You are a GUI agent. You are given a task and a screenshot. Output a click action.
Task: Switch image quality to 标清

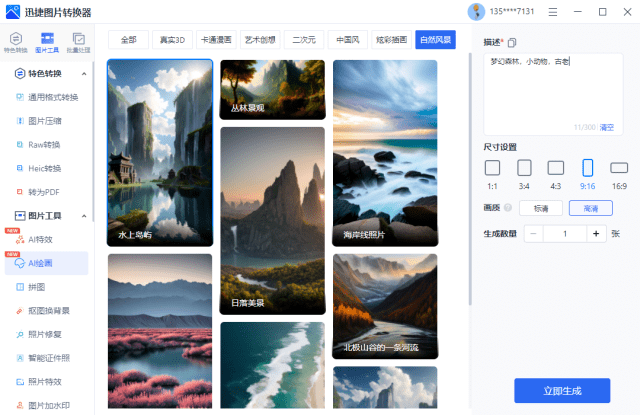point(541,208)
